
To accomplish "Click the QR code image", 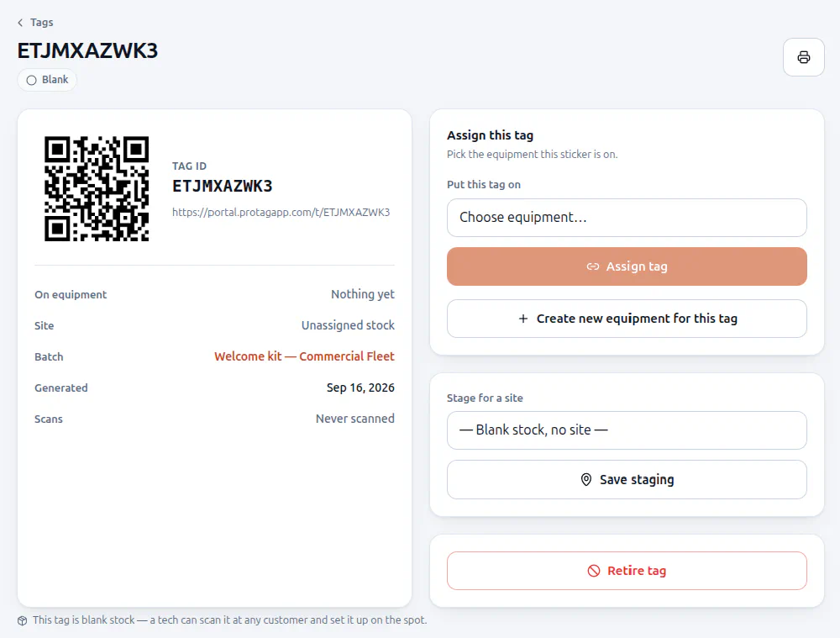I will click(x=97, y=189).
